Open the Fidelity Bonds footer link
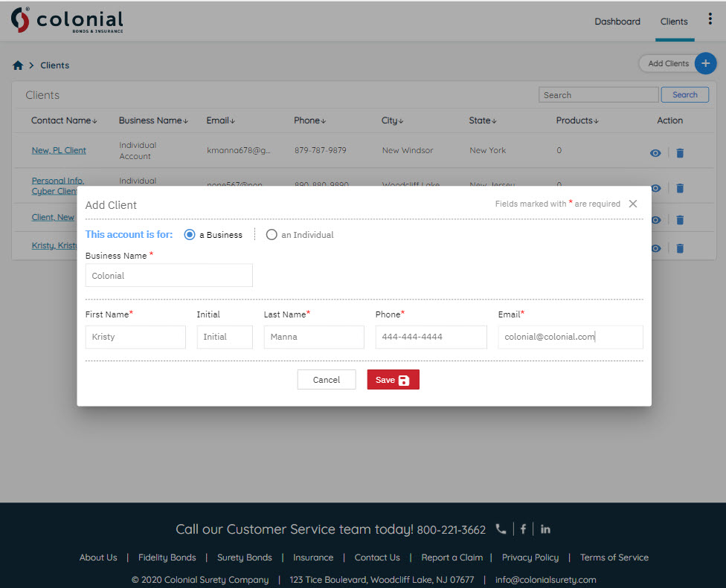Viewport: 726px width, 588px height. point(167,558)
